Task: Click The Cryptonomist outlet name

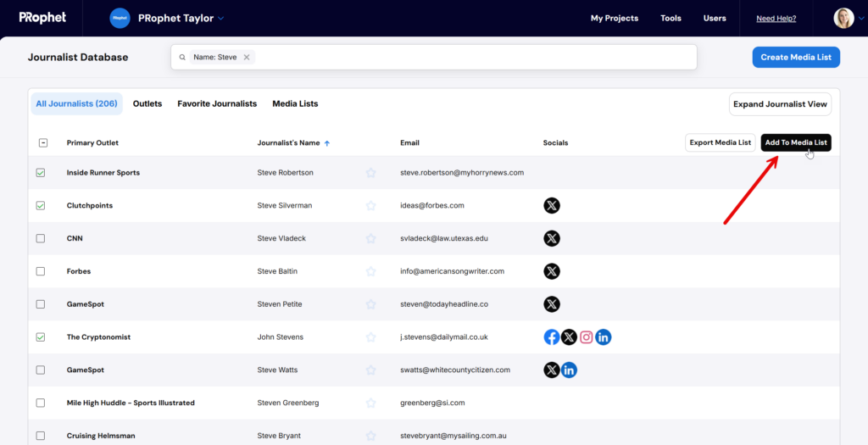Action: (98, 337)
